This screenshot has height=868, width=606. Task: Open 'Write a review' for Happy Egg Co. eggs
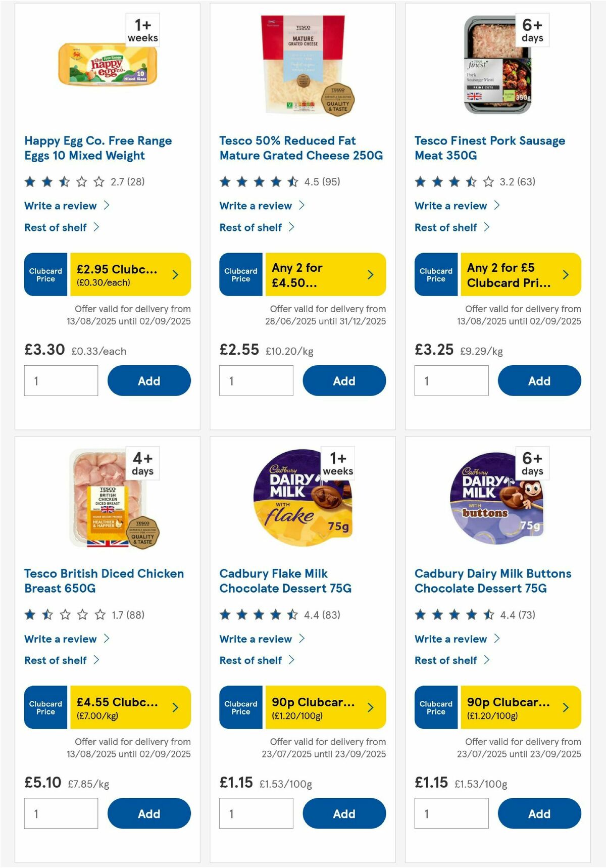point(60,206)
